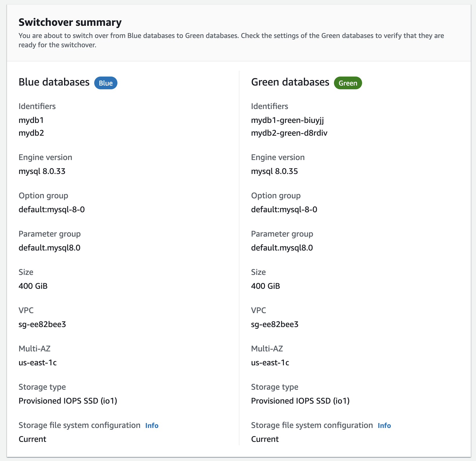Select the Blue engine version mysql 8.0.33
Screen dimensions: 476x461
(x=42, y=171)
